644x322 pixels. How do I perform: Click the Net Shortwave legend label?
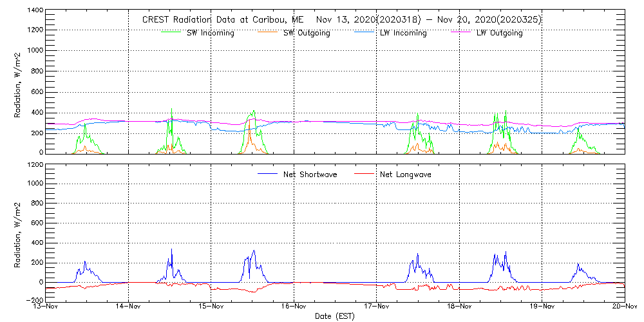(311, 175)
